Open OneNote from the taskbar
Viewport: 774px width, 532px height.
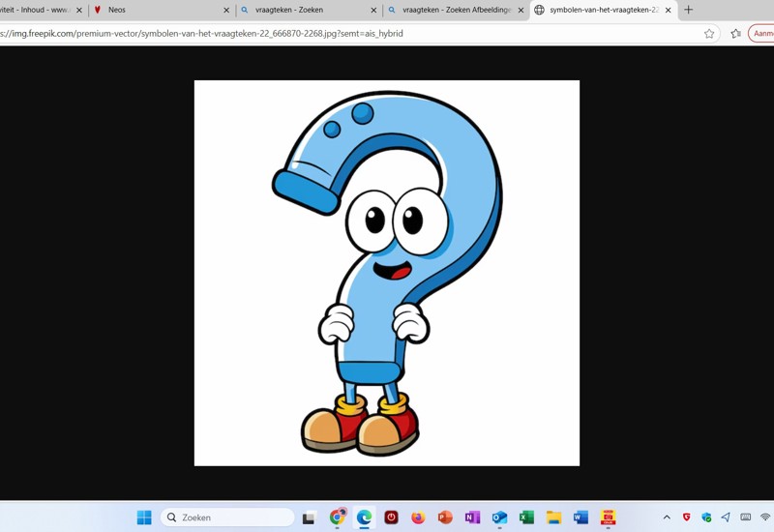point(472,517)
